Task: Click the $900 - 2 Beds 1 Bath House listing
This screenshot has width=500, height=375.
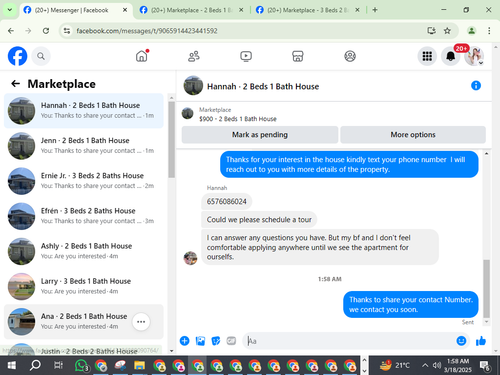Action: tap(238, 119)
